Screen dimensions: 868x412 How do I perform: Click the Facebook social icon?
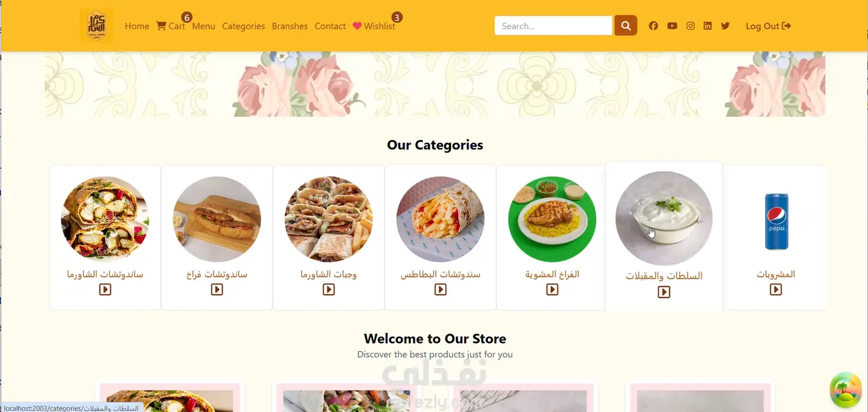click(653, 26)
